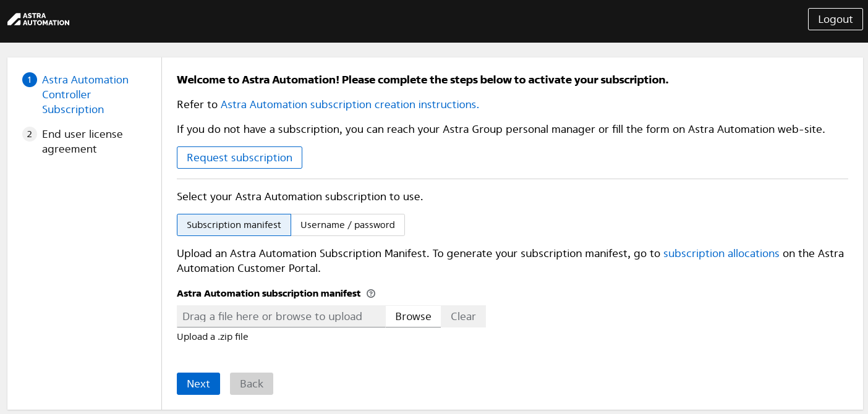Follow the subscription allocations link
Image resolution: width=868 pixels, height=414 pixels.
[721, 253]
